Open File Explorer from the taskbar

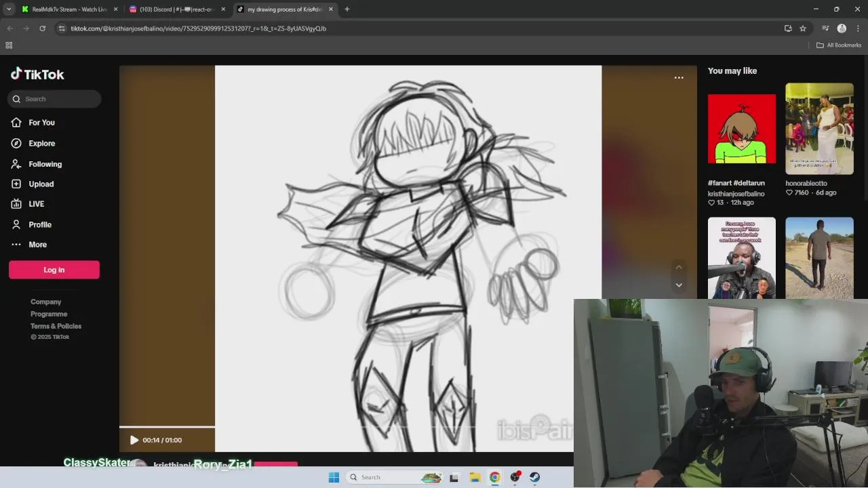(475, 477)
